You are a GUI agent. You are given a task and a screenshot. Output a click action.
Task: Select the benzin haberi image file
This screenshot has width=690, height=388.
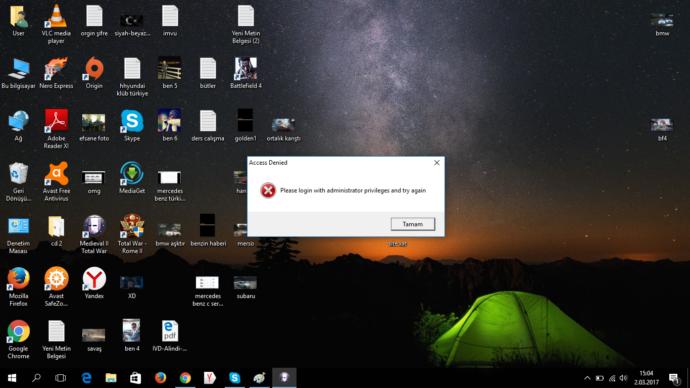pyautogui.click(x=208, y=231)
